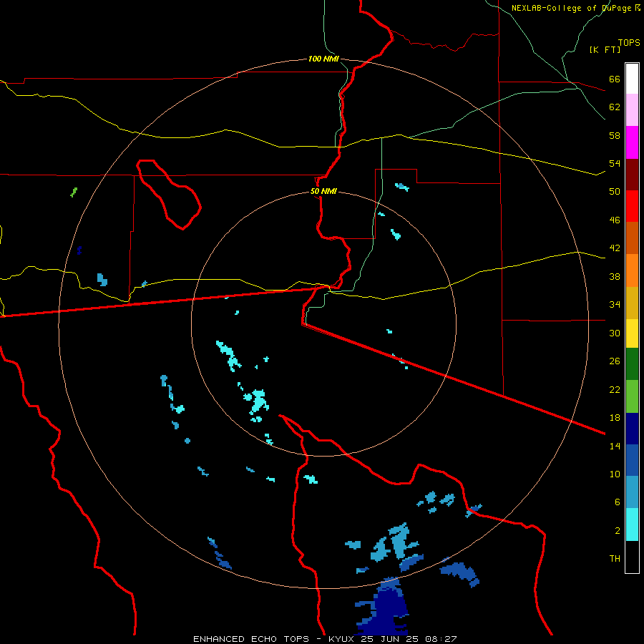Click the white swatch in the tops legend
Viewport: 644px width, 644px height.
(632, 79)
